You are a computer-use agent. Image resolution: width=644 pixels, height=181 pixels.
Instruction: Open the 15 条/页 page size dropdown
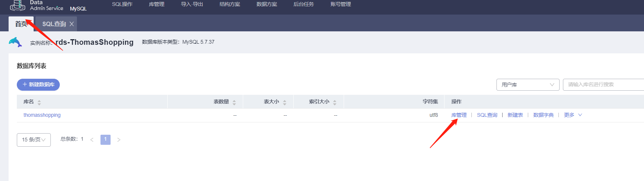pos(34,140)
